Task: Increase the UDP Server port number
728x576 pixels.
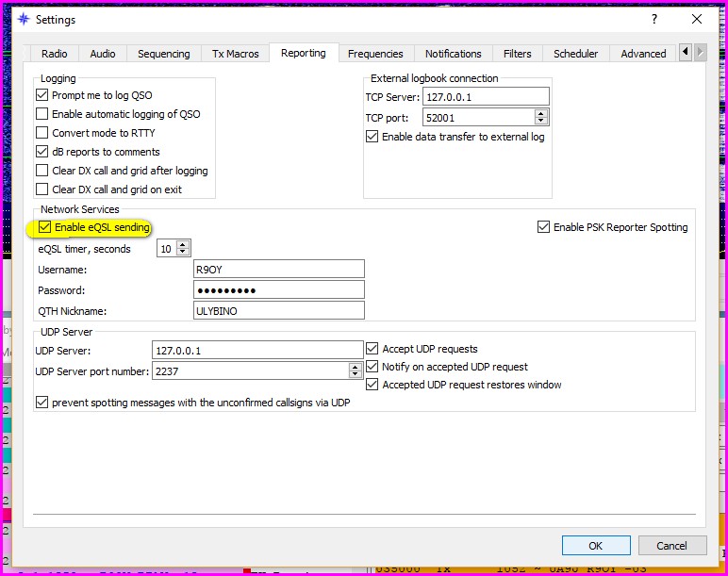Action: point(356,368)
